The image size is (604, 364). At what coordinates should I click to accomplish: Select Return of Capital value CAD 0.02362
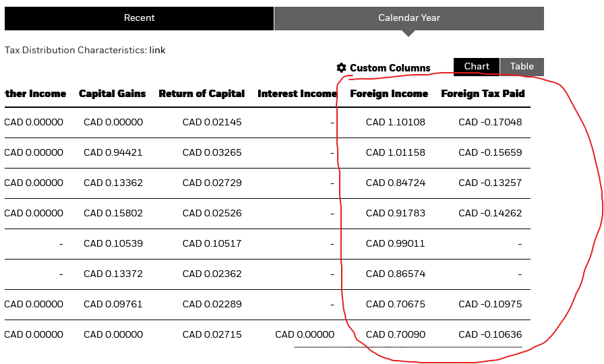[x=212, y=274]
